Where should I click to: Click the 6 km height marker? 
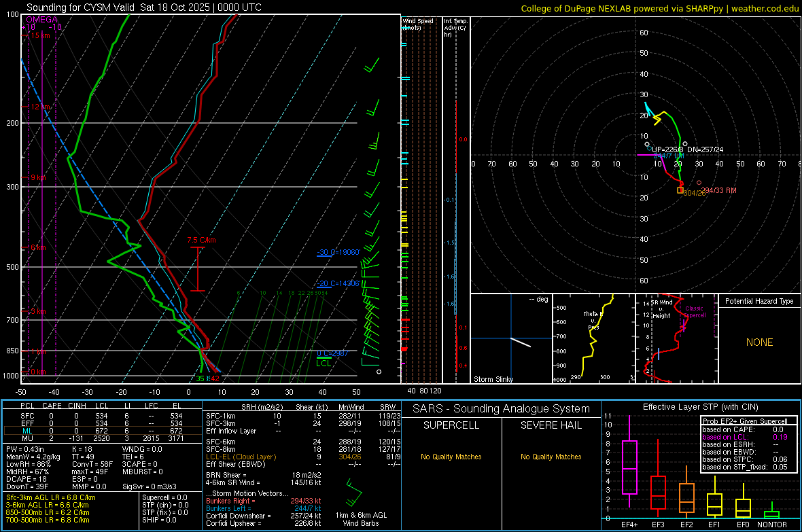tap(38, 247)
